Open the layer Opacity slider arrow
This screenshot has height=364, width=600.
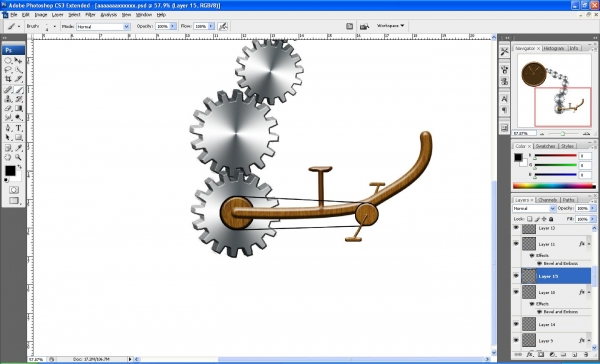593,208
